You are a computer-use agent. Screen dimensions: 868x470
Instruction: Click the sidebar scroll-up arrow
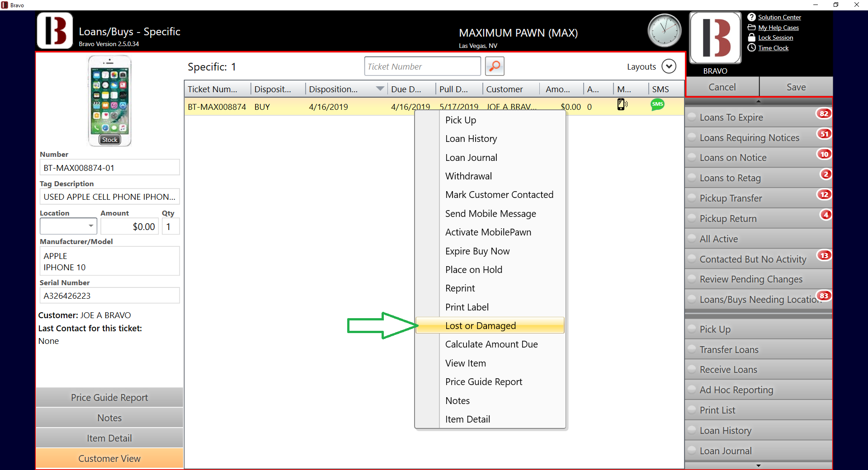(x=758, y=101)
